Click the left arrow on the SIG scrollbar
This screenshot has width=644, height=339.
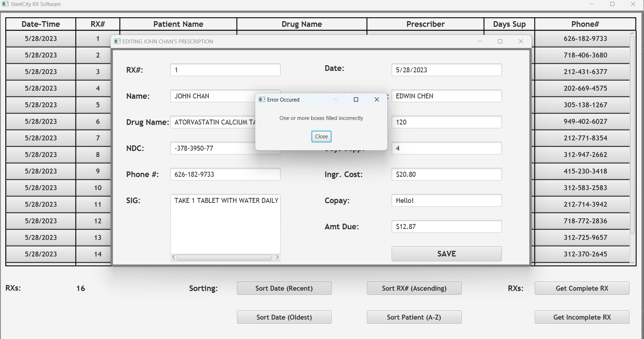tap(173, 258)
